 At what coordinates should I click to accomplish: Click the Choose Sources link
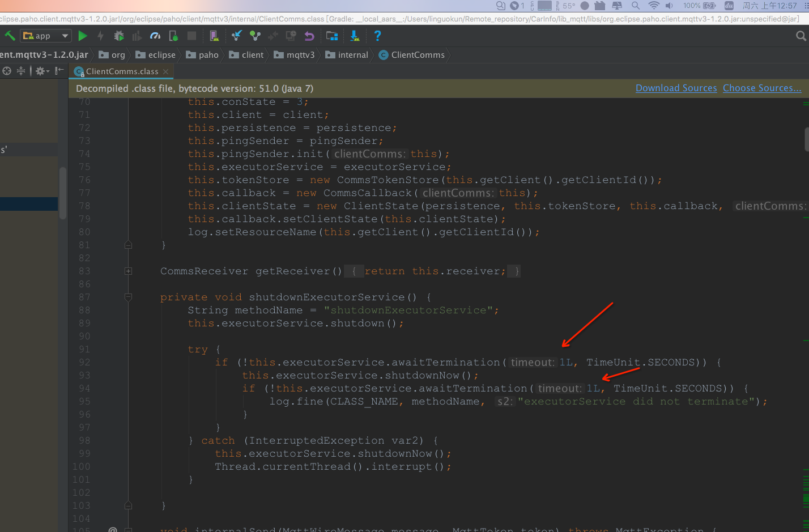point(762,88)
